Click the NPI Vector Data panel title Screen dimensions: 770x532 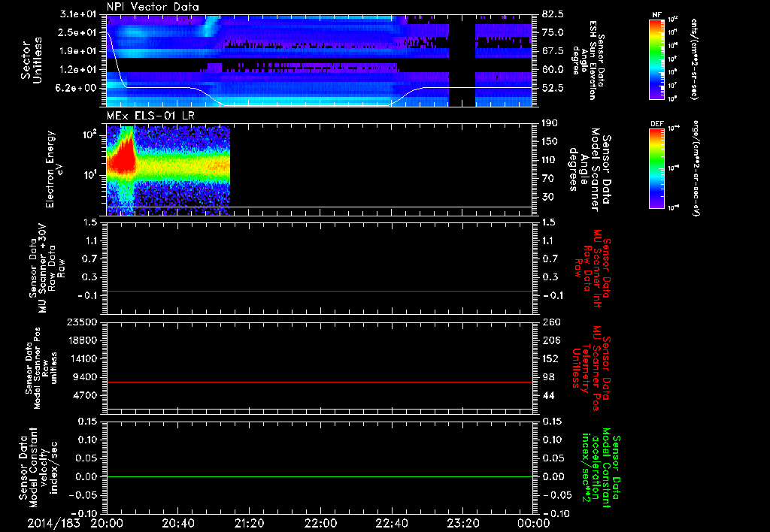pos(153,7)
